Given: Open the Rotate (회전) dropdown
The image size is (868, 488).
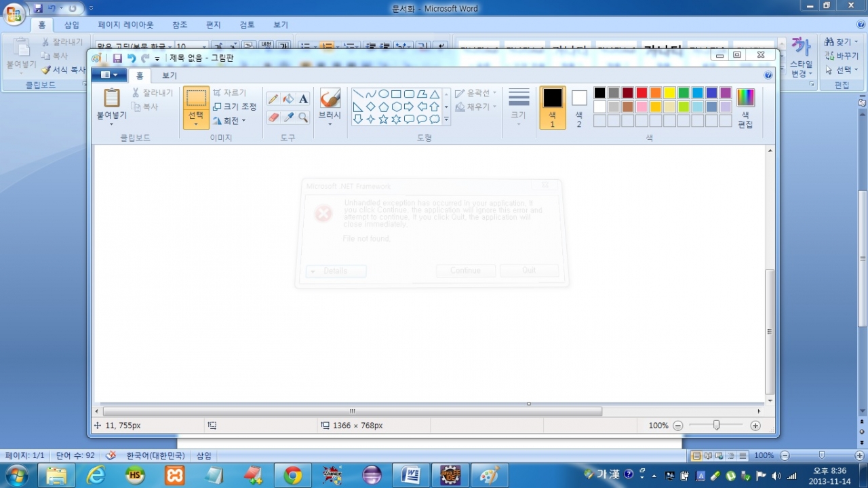Looking at the screenshot, I should [x=229, y=121].
